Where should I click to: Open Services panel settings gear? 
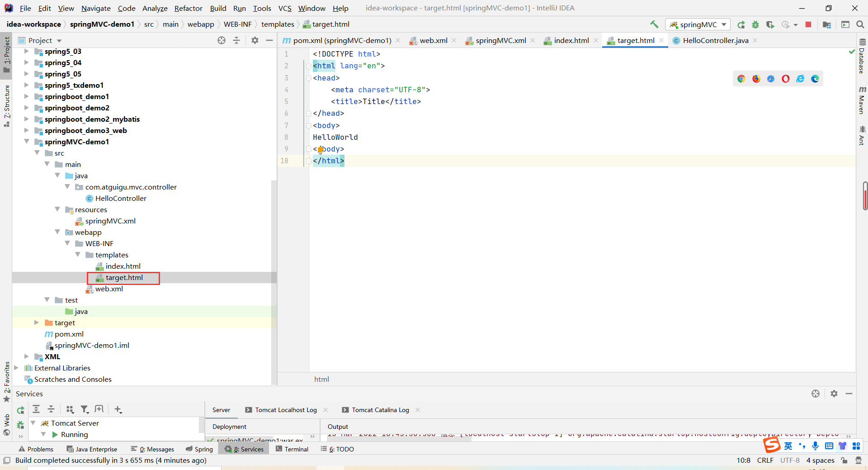(834, 394)
